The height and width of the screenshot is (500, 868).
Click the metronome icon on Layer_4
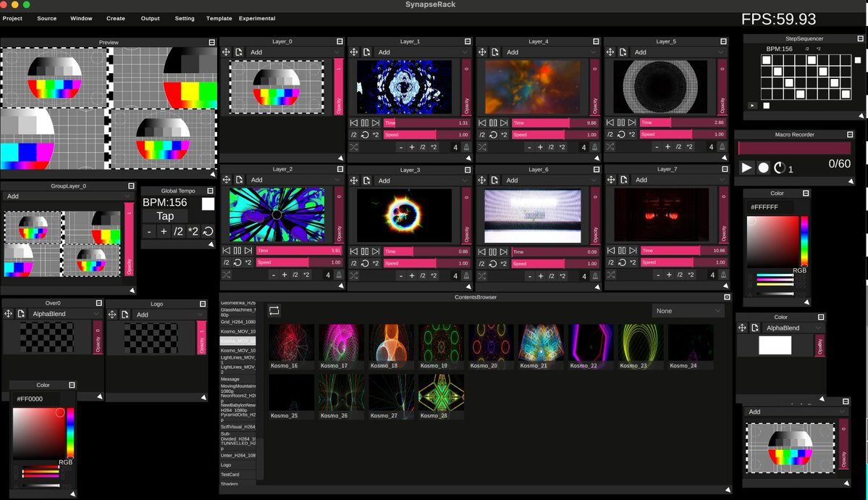point(594,147)
